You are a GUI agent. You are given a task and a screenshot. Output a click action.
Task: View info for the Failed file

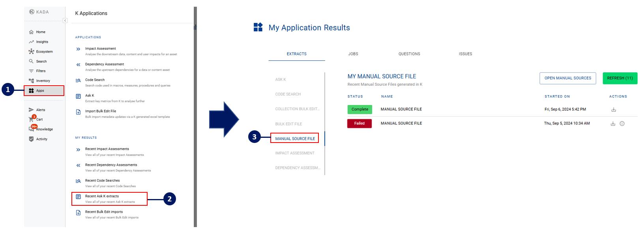tap(622, 124)
